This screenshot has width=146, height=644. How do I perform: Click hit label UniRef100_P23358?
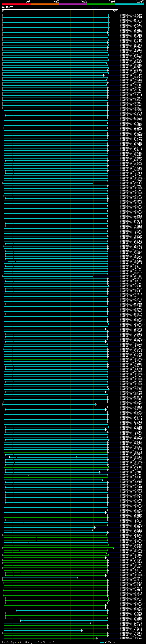click(131, 239)
